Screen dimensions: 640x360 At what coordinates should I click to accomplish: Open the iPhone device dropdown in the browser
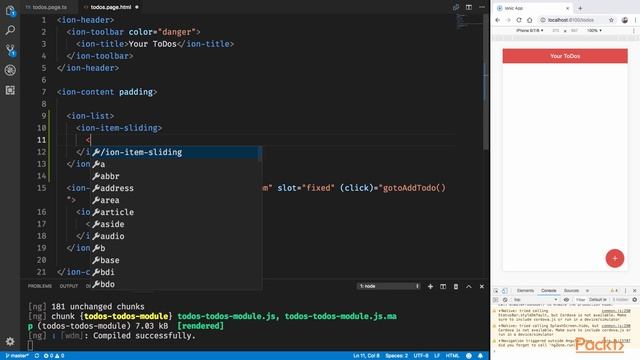pos(529,31)
